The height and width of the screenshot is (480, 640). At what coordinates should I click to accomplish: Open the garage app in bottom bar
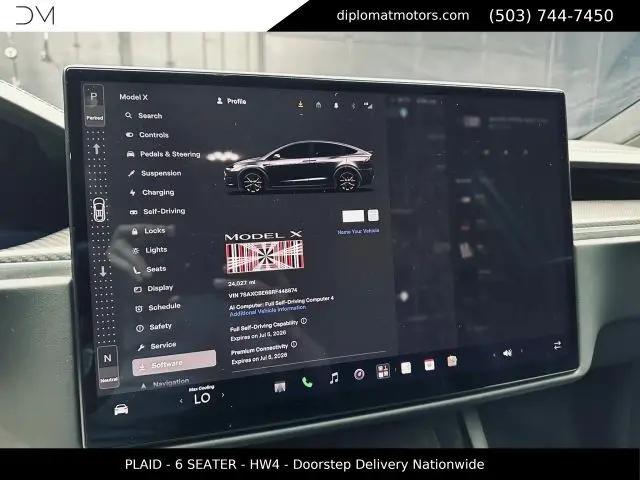(280, 387)
